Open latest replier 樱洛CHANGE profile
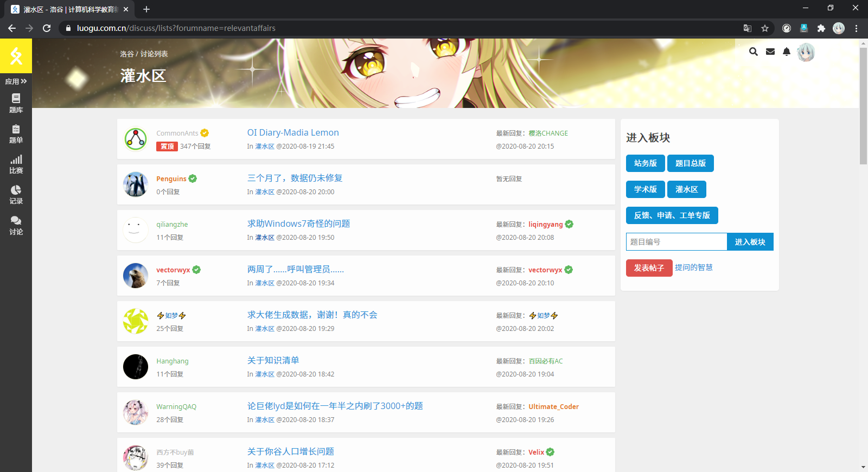This screenshot has width=868, height=472. point(548,133)
